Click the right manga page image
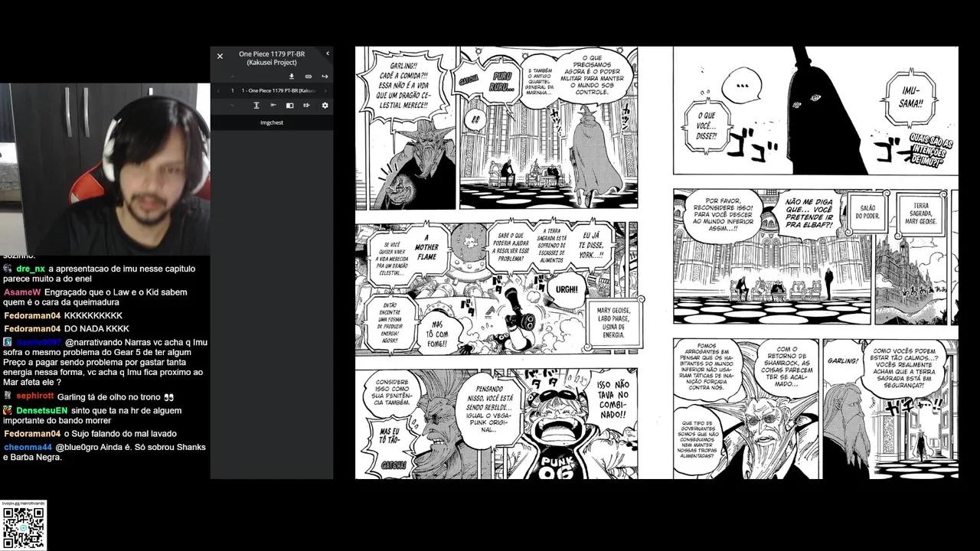This screenshot has width=980, height=551. pos(815,262)
